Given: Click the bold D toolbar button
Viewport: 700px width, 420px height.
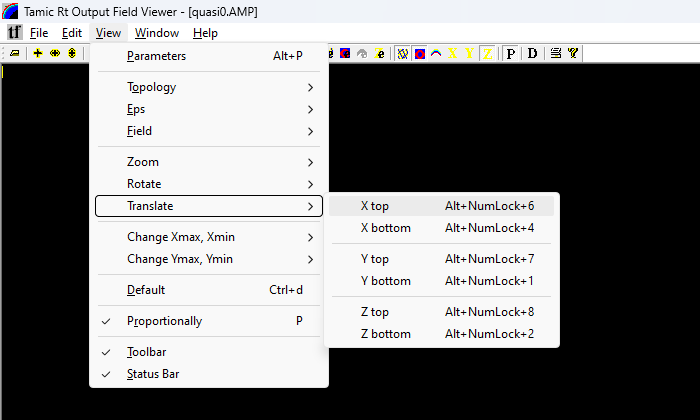Looking at the screenshot, I should [532, 54].
